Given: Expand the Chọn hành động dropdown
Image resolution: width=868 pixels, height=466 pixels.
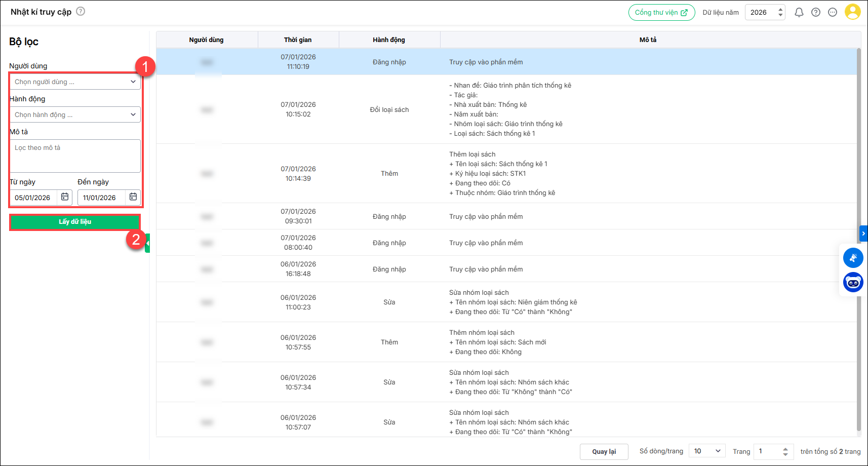Looking at the screenshot, I should 75,115.
